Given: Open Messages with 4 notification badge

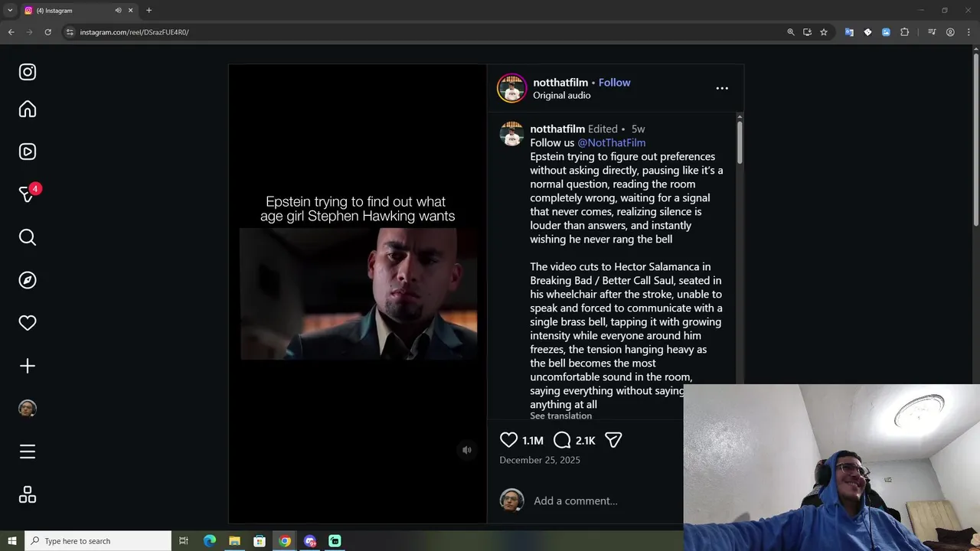Looking at the screenshot, I should point(28,194).
